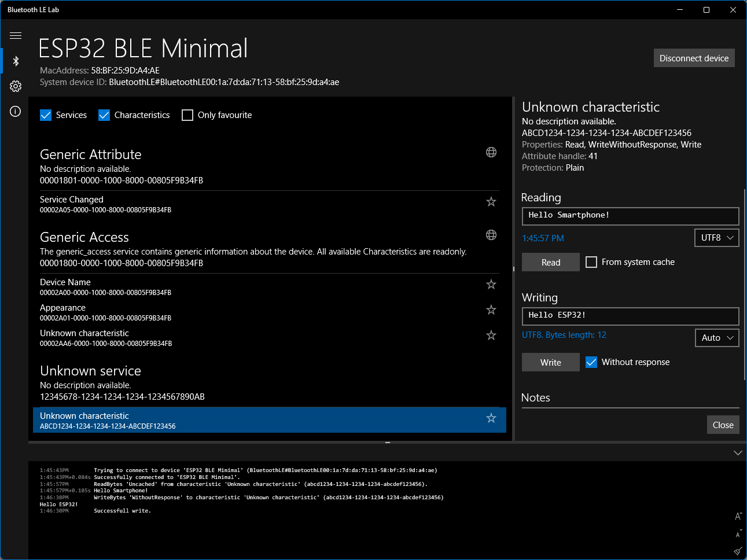Click the Writing field containing Hello ESP32!

coord(630,316)
